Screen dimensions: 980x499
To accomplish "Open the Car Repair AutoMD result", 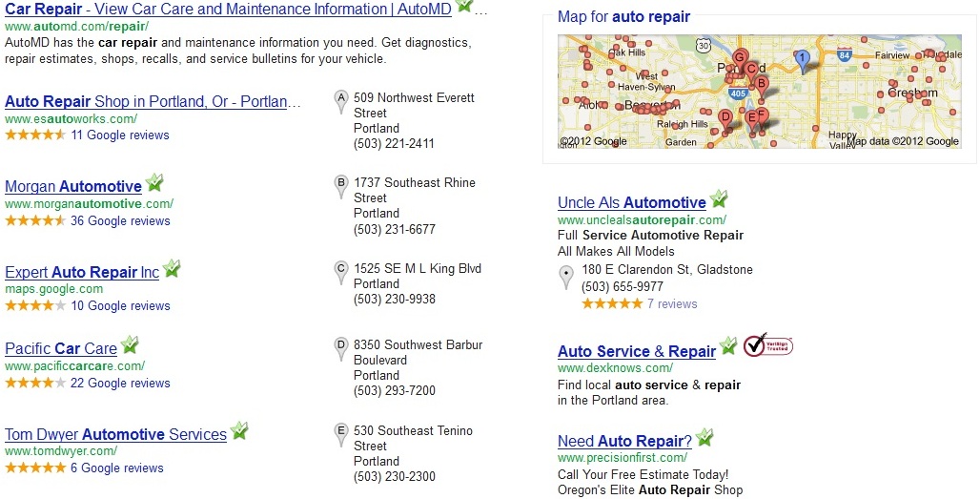I will 228,10.
